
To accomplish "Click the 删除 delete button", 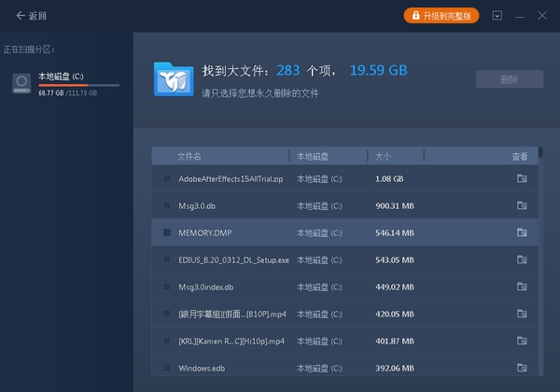I will [510, 79].
